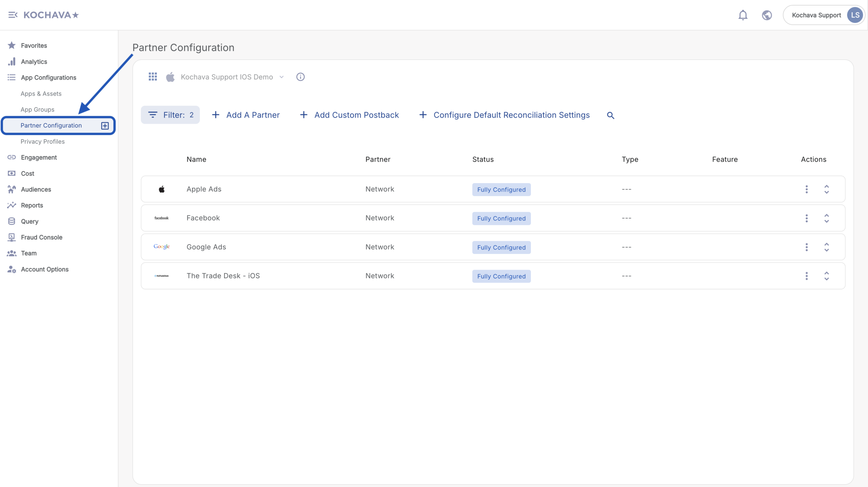Open the Analytics menu in sidebar
The width and height of the screenshot is (868, 487).
tap(34, 62)
